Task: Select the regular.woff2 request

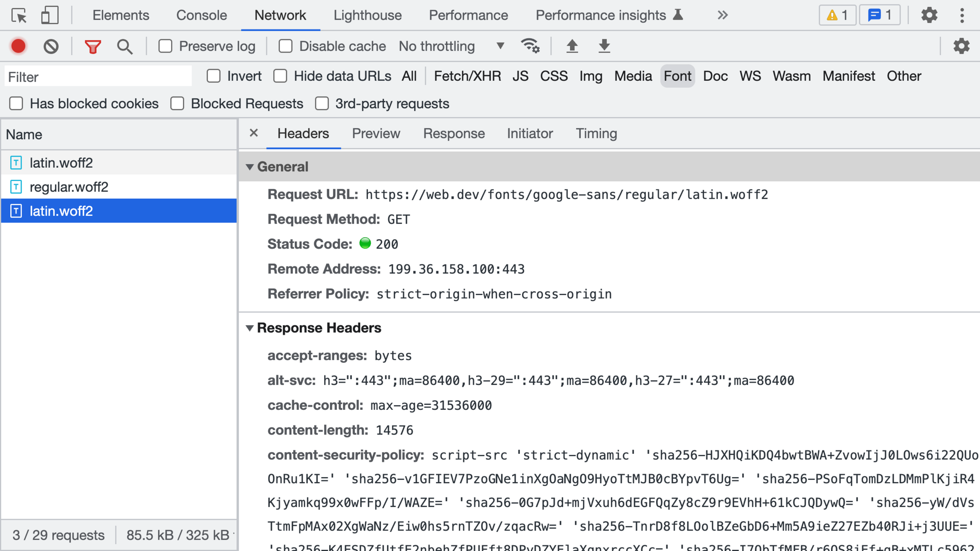Action: point(69,187)
